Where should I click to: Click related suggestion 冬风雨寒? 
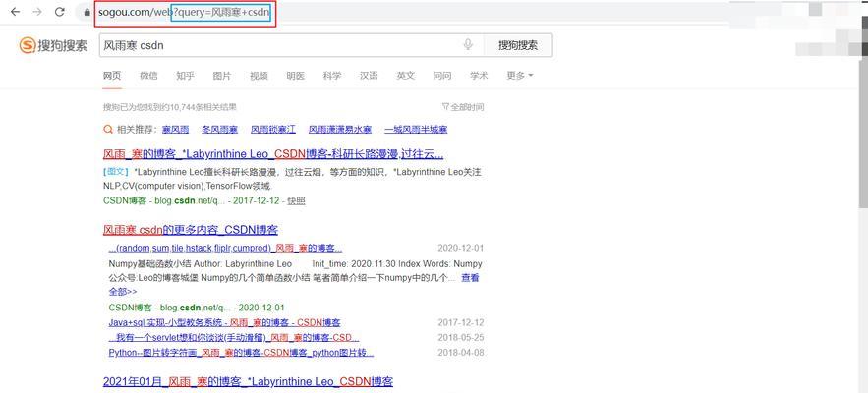coord(220,130)
